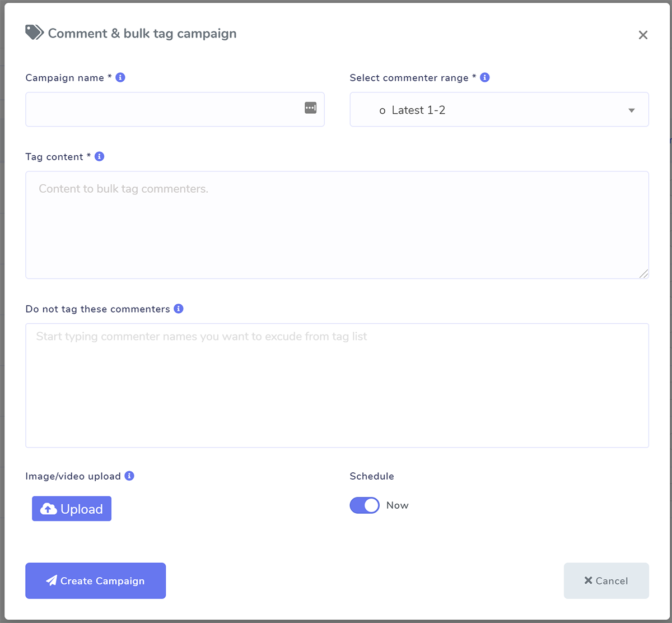Click the info icon beside Campaign name
The height and width of the screenshot is (623, 672).
[120, 77]
